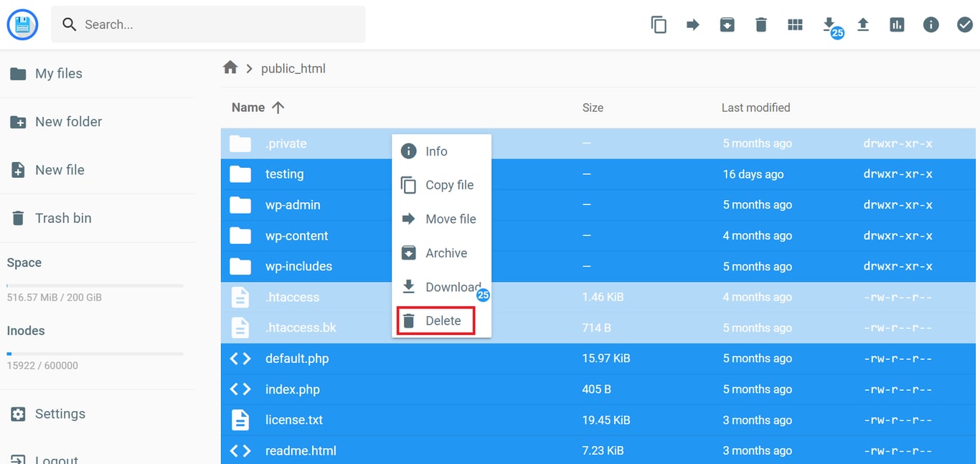Open disk usage statistics via bar chart icon
The height and width of the screenshot is (464, 980).
point(897,24)
